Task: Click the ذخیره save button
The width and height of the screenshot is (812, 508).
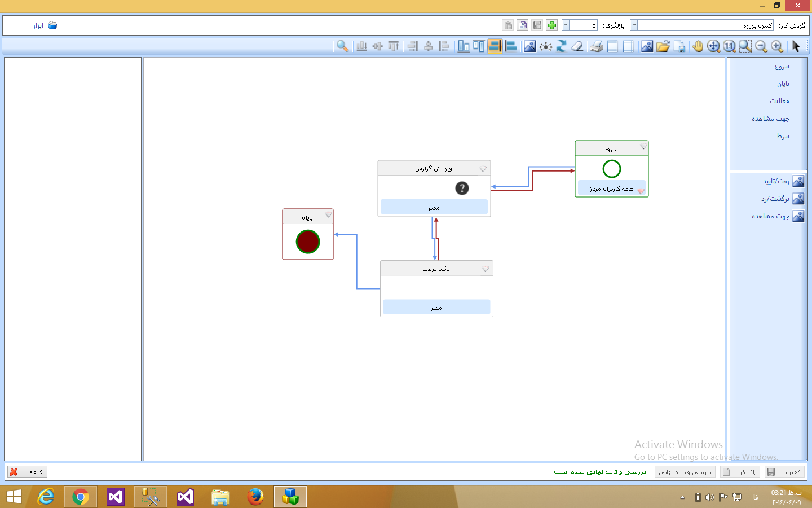Action: 785,472
